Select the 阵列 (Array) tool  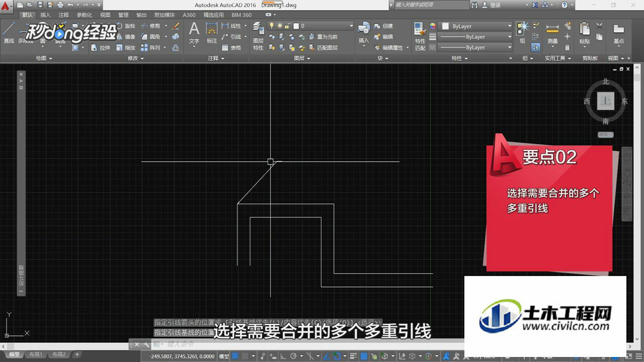[150, 48]
